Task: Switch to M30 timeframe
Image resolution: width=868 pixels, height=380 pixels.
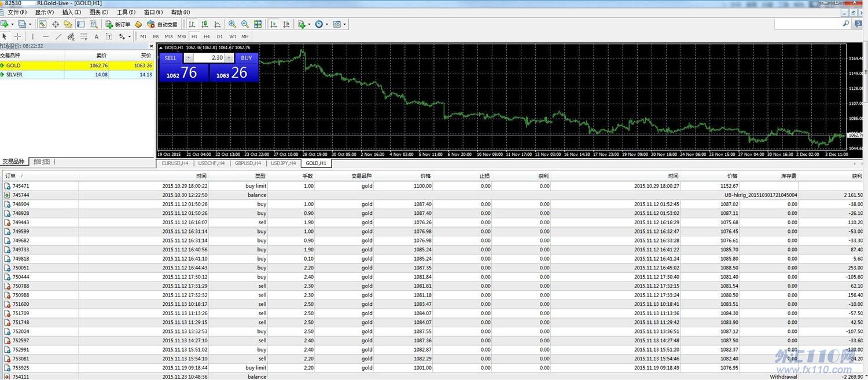Action: (x=182, y=36)
